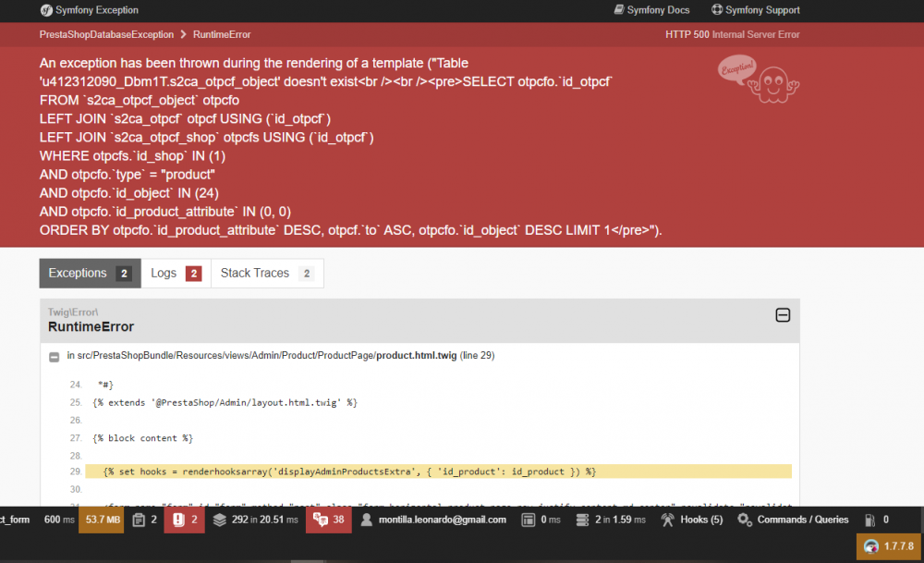
Task: Open the database queries icon panel
Action: click(582, 520)
